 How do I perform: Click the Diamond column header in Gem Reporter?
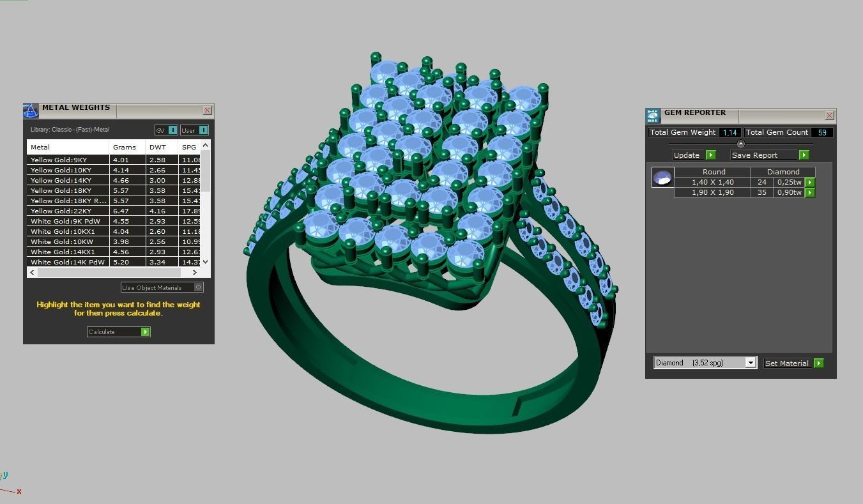pyautogui.click(x=783, y=172)
